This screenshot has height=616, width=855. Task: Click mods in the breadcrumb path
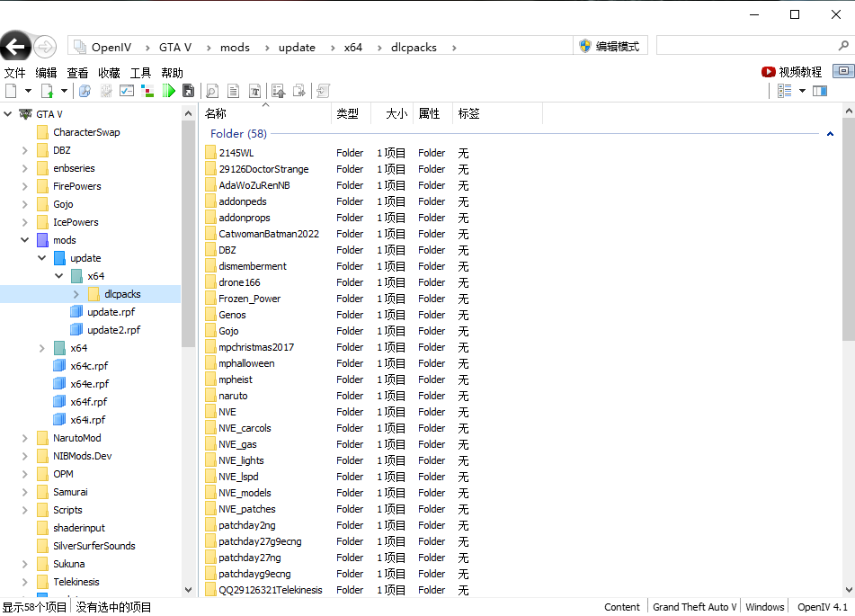click(235, 48)
